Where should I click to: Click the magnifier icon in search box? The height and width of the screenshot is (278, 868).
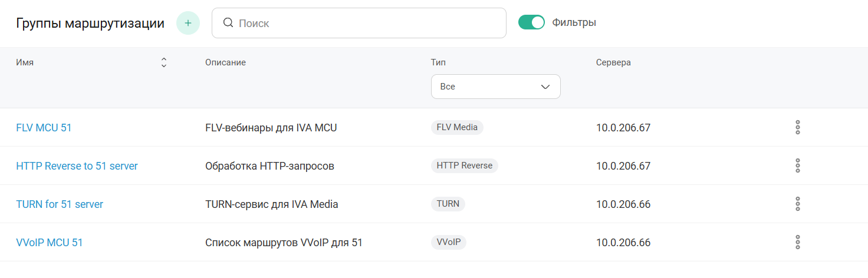point(228,23)
